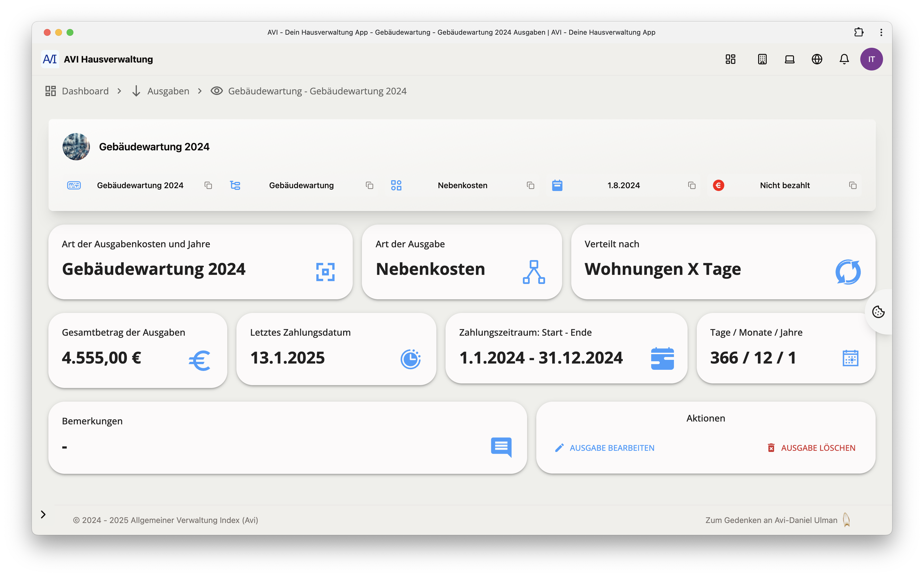Open the IT user avatar menu
This screenshot has width=924, height=577.
coord(871,59)
